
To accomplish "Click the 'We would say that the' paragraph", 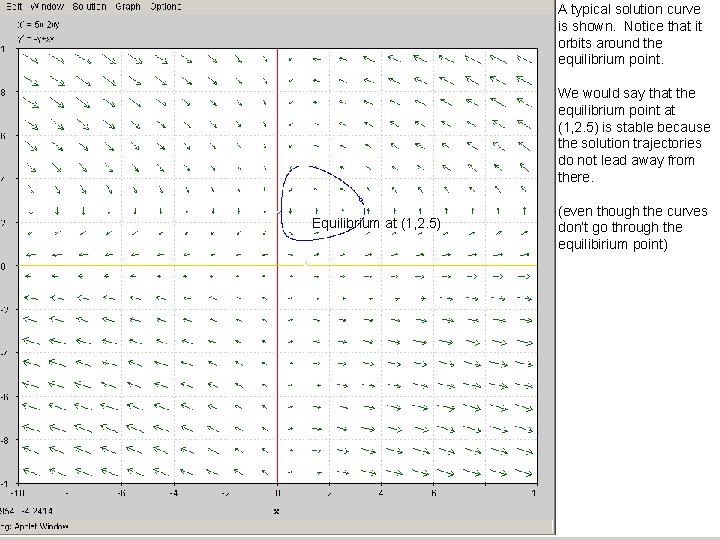I will coord(634,135).
